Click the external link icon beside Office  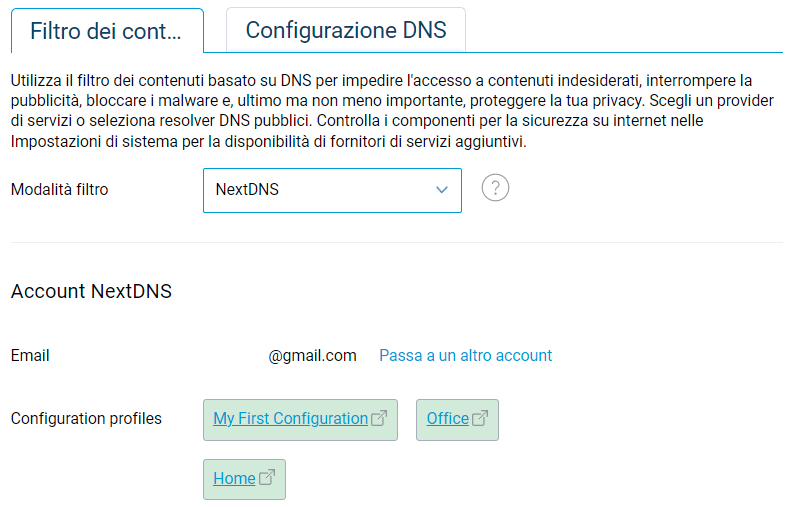[480, 419]
